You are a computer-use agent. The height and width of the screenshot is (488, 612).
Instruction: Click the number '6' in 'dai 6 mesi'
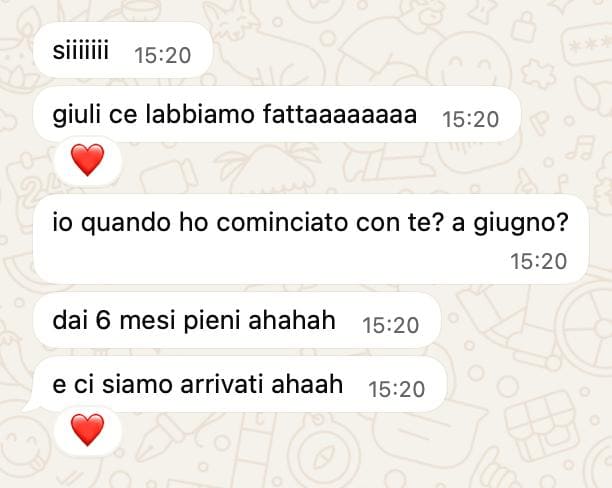click(103, 321)
